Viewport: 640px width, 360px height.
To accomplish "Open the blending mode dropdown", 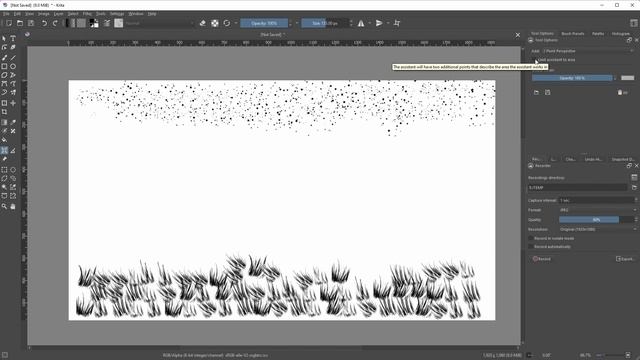I will (160, 23).
